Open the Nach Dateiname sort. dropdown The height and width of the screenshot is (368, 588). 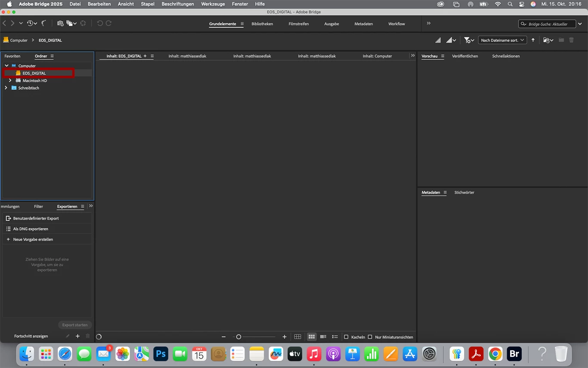click(502, 40)
